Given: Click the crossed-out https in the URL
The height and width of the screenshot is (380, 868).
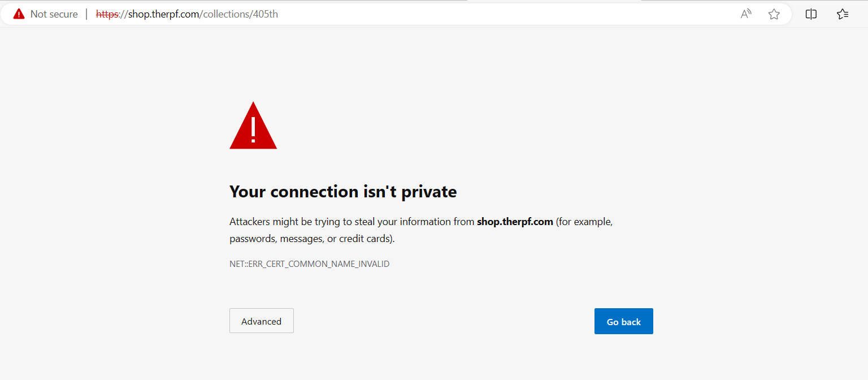Looking at the screenshot, I should 107,14.
